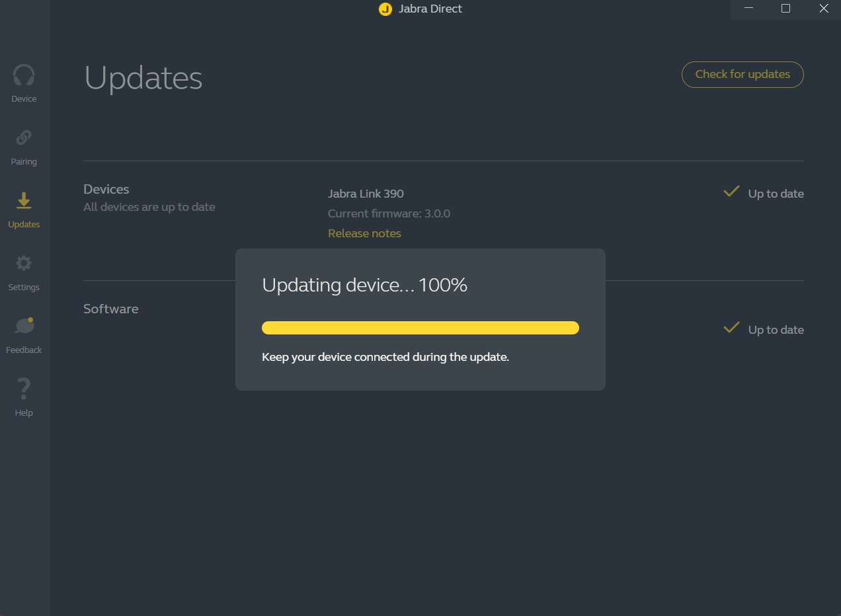This screenshot has width=841, height=616.
Task: Click the Help question mark icon
Action: [24, 389]
